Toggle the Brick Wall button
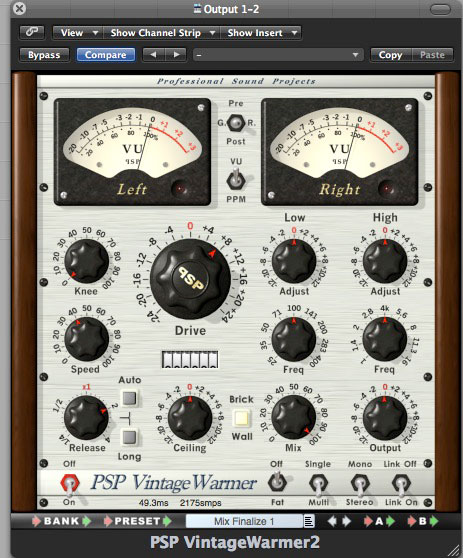Viewport: 463px width, 558px height. tap(241, 418)
